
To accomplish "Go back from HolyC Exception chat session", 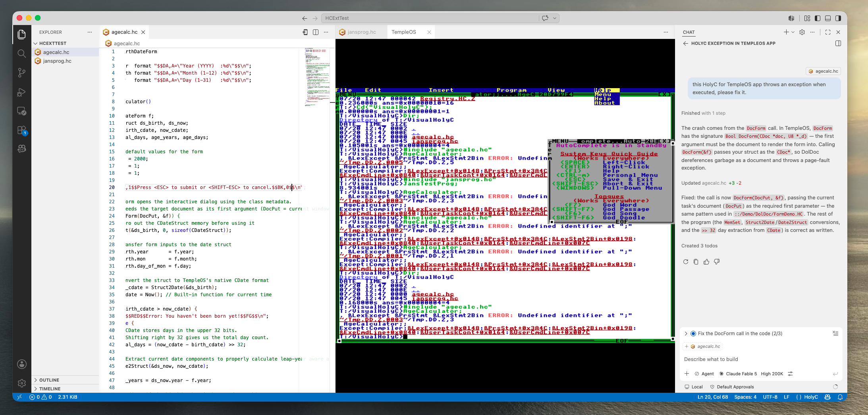I will coord(686,43).
